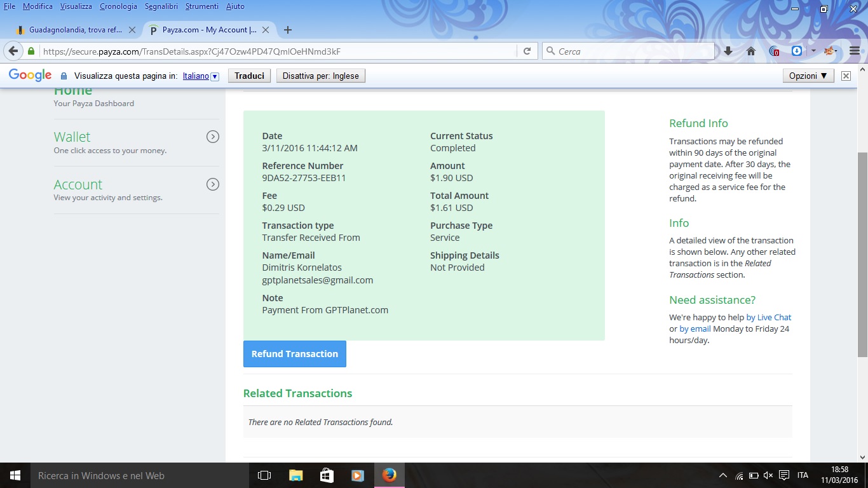Open the Account sidebar link
The image size is (868, 488).
pyautogui.click(x=78, y=184)
